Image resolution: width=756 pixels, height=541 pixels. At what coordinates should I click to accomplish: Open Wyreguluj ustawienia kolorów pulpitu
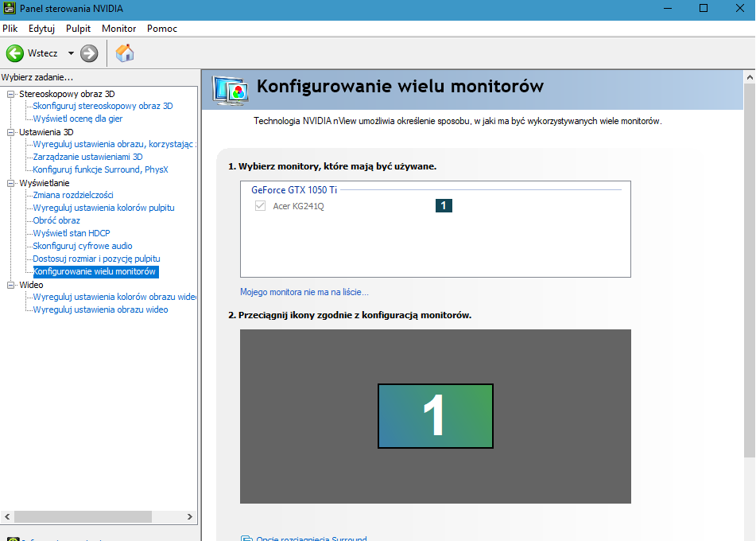pos(103,208)
